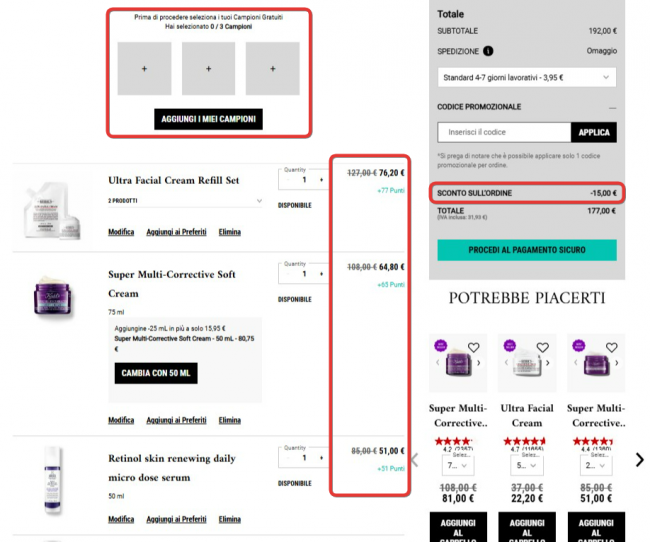Show next image of Ultra Facial Cream card

[548, 362]
